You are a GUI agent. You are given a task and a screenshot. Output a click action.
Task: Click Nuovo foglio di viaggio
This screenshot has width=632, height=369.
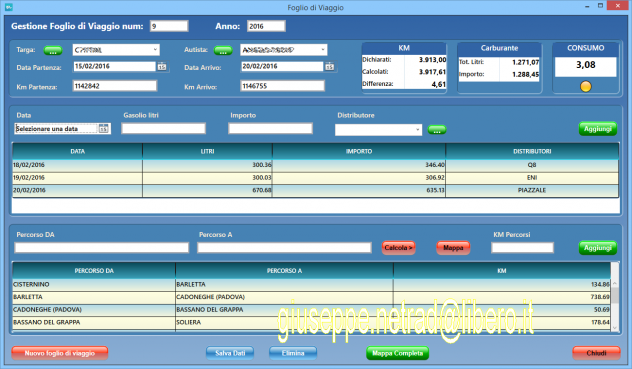[60, 353]
